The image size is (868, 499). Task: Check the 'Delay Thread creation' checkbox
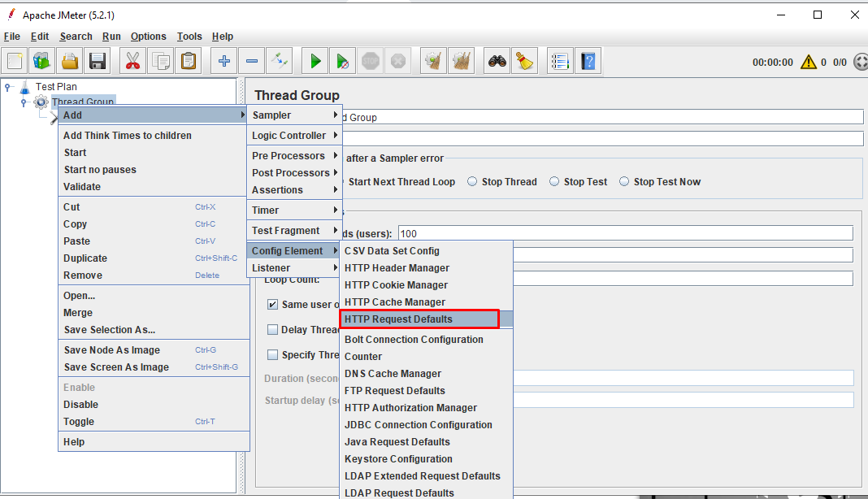click(273, 328)
